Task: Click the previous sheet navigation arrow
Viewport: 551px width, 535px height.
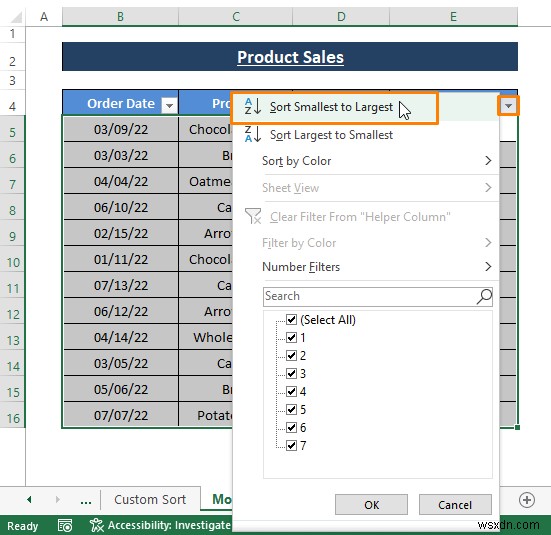Action: click(x=29, y=499)
